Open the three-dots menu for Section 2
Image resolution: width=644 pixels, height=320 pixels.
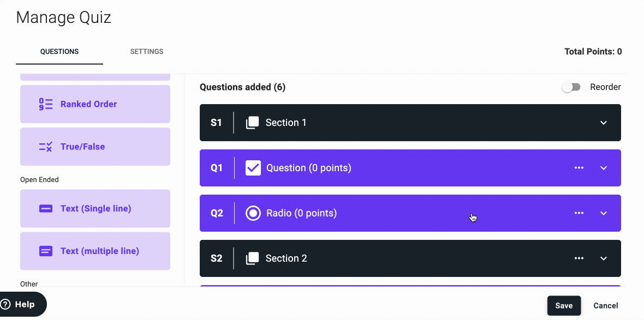click(x=579, y=258)
